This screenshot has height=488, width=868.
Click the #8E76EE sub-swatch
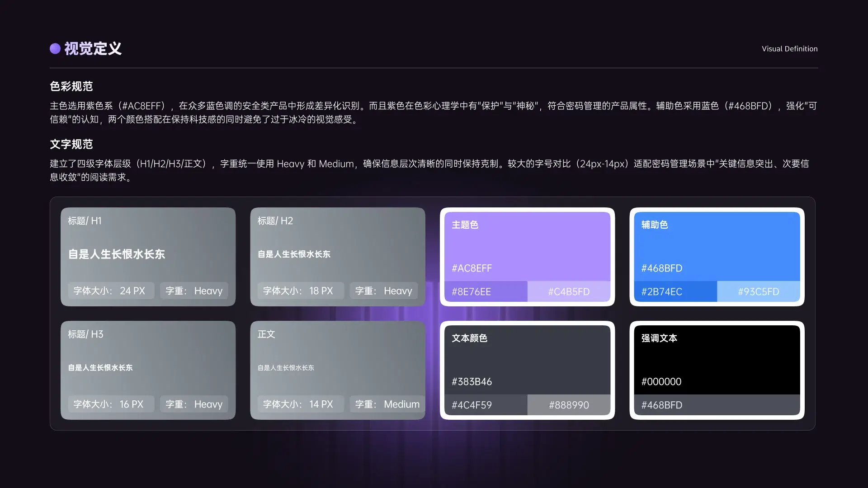pyautogui.click(x=485, y=291)
